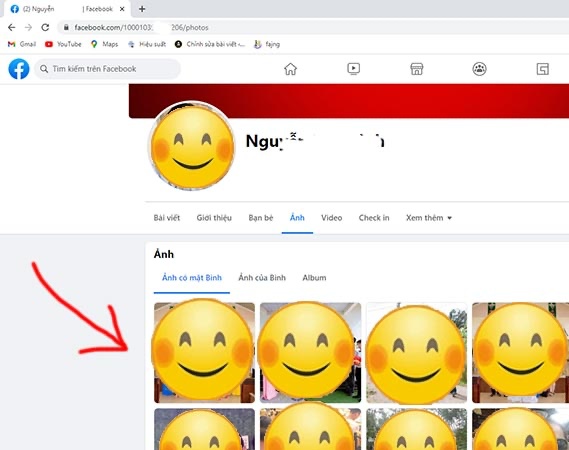The image size is (569, 450).
Task: Switch to the Video tab
Action: pyautogui.click(x=331, y=218)
